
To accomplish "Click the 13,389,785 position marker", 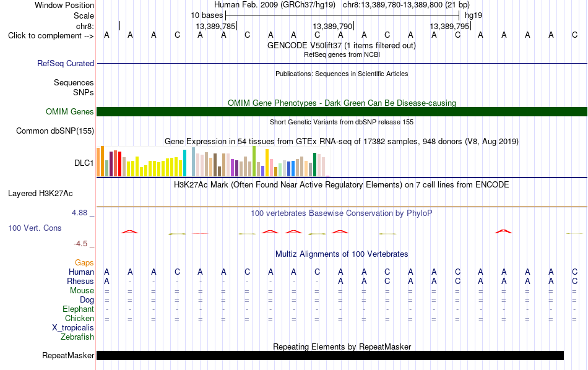I will (x=215, y=26).
